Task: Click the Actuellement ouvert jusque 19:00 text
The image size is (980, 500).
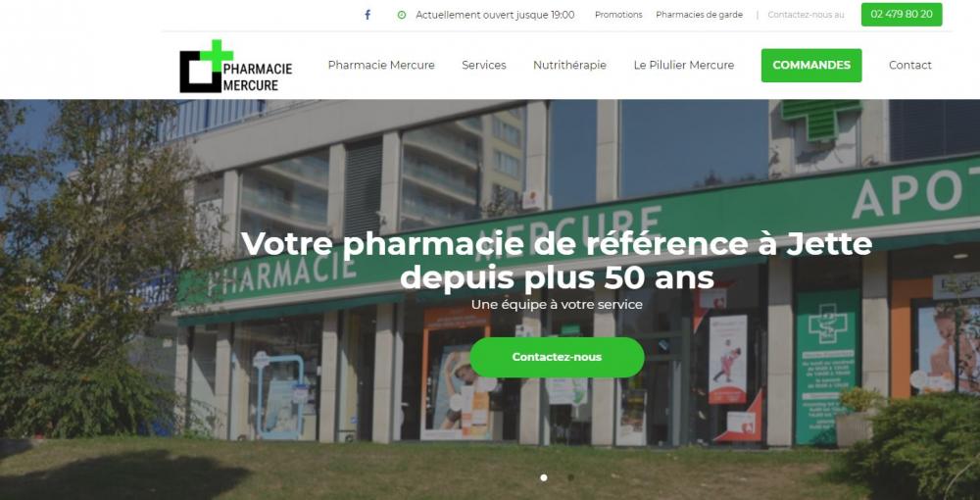Action: tap(495, 15)
